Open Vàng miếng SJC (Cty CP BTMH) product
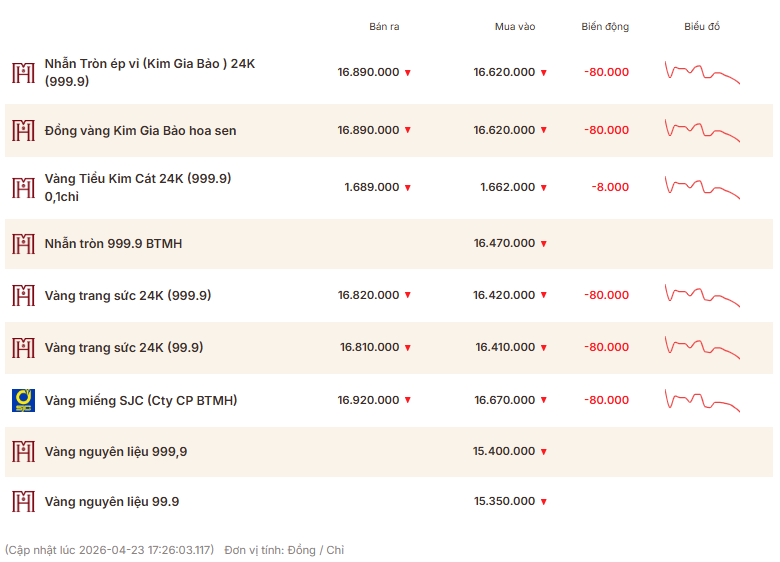Viewport: 780px width, 562px height. tap(141, 400)
